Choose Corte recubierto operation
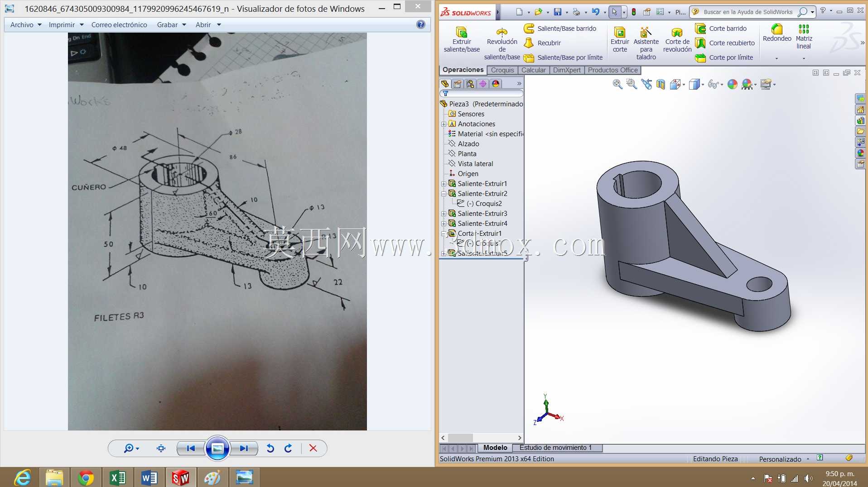868x487 pixels. coord(725,43)
